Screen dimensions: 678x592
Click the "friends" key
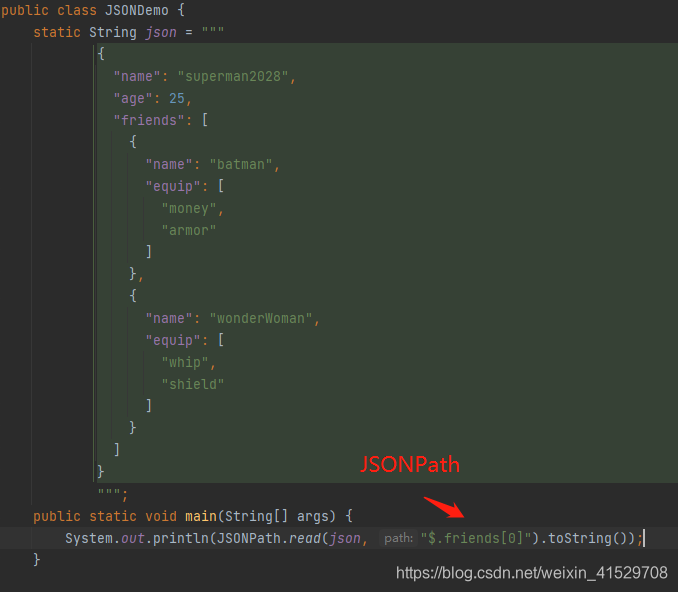[149, 120]
